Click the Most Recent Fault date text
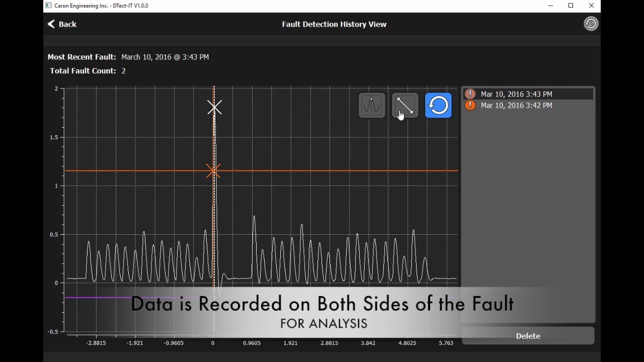 (165, 57)
